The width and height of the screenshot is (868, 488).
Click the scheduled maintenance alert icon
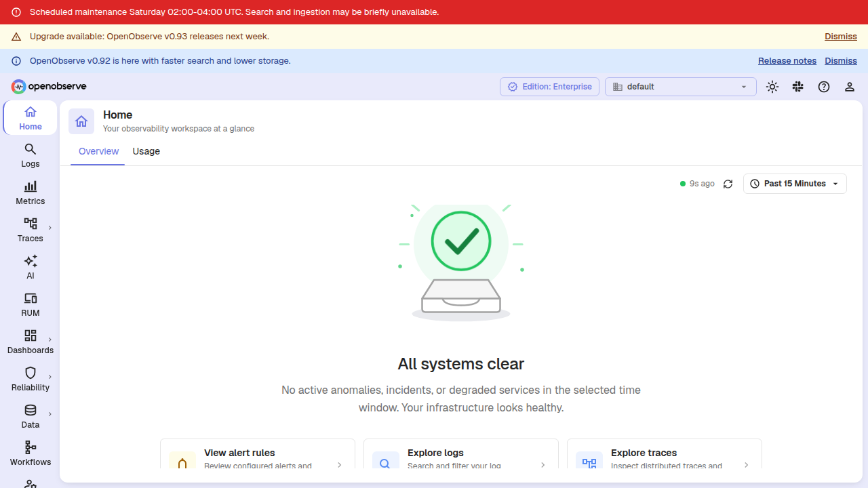pyautogui.click(x=16, y=12)
